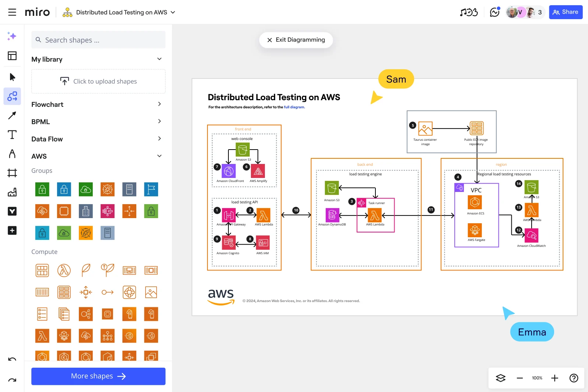Open reactions chat icon in header
The width and height of the screenshot is (588, 392).
(494, 12)
